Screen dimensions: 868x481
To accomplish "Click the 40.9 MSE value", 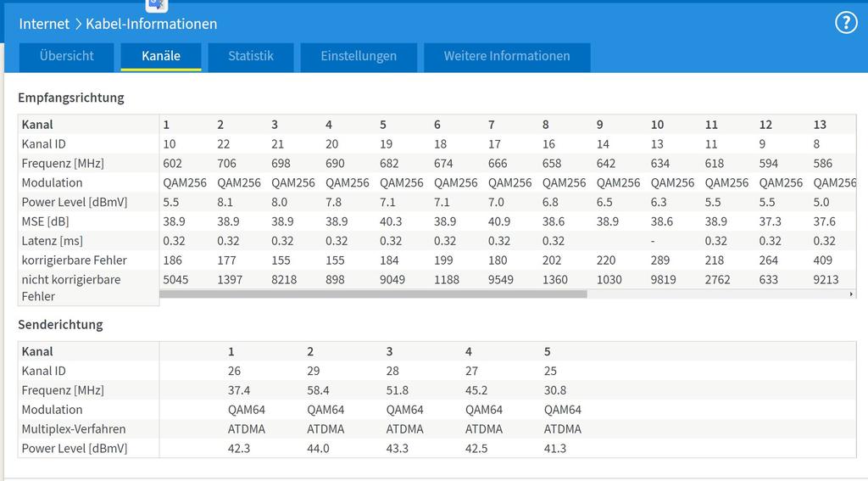I will click(498, 221).
